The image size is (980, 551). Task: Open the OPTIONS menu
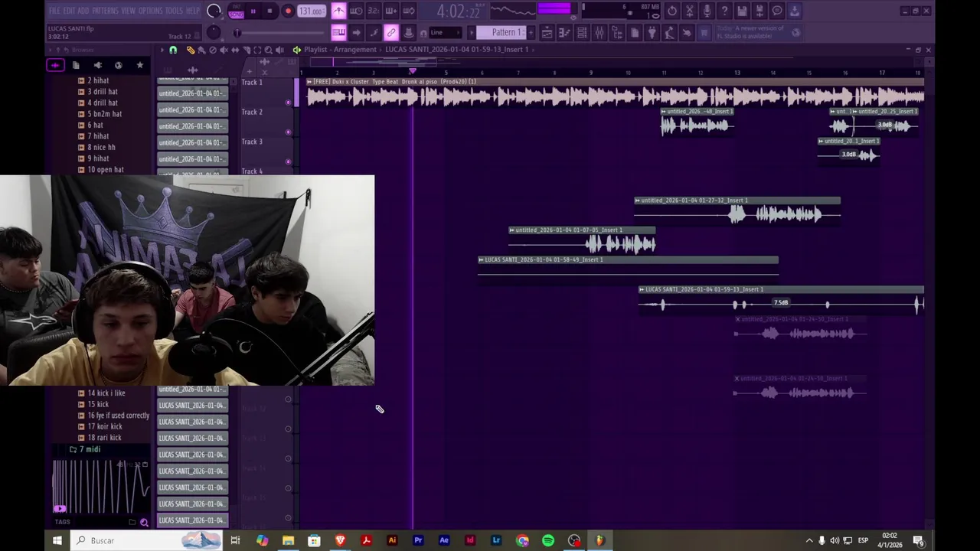coord(150,11)
